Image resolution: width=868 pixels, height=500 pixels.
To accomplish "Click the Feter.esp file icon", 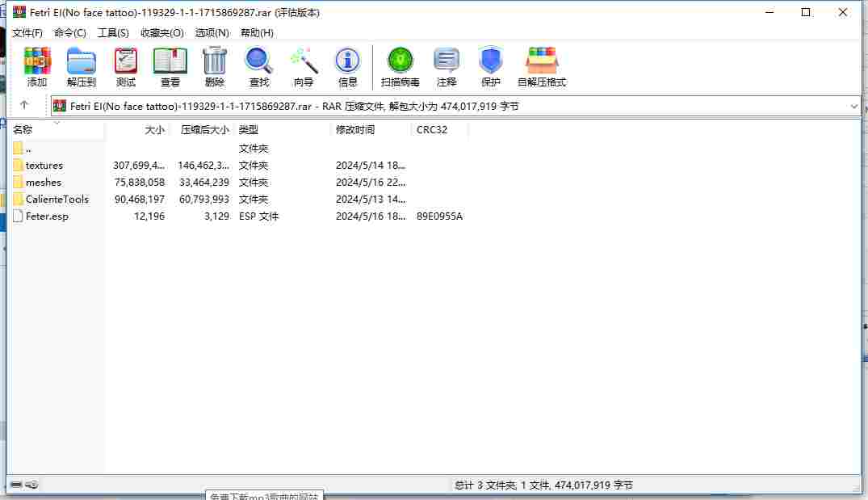I will click(x=18, y=216).
